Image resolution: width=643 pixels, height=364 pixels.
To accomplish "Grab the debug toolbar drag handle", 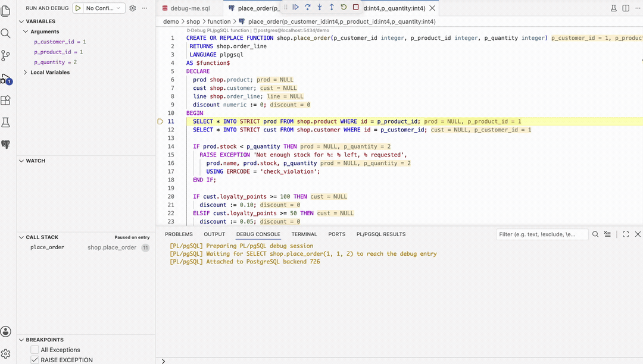I will click(x=286, y=7).
